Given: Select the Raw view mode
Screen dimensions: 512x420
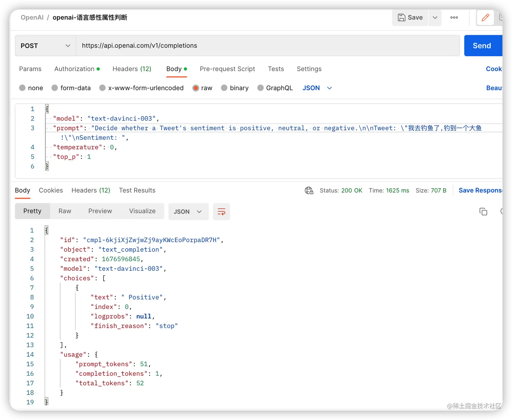Looking at the screenshot, I should 65,211.
